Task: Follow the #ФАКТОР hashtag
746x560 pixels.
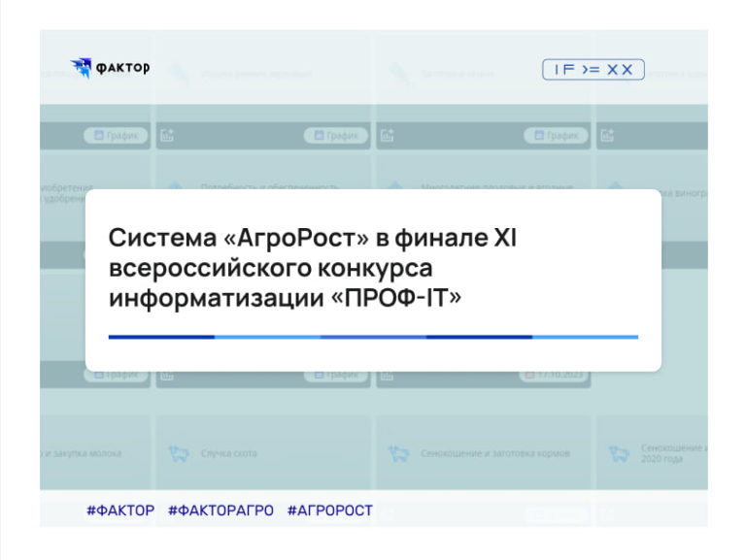Action: 120,511
